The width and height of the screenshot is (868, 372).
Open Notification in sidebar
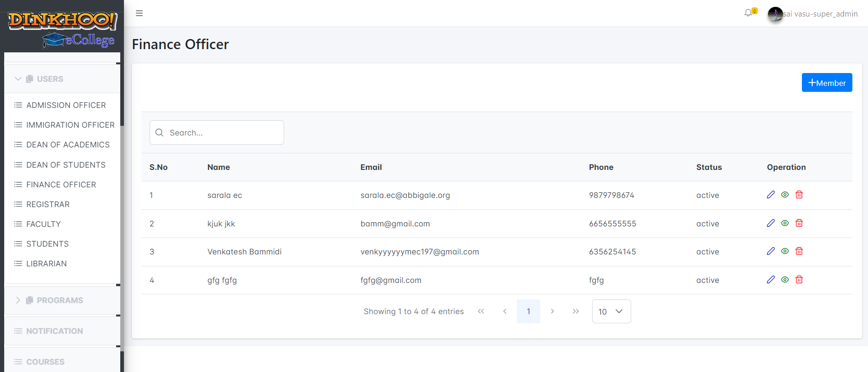pos(62,331)
